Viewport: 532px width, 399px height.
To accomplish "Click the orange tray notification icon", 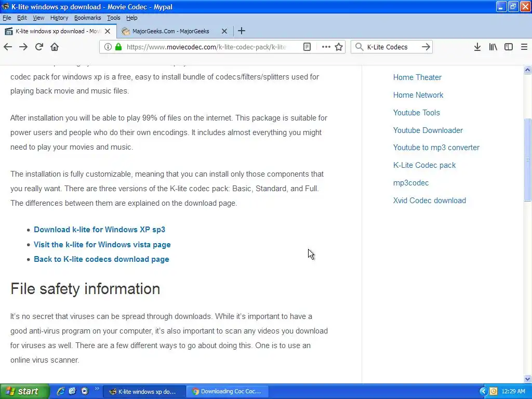I will pos(494,391).
